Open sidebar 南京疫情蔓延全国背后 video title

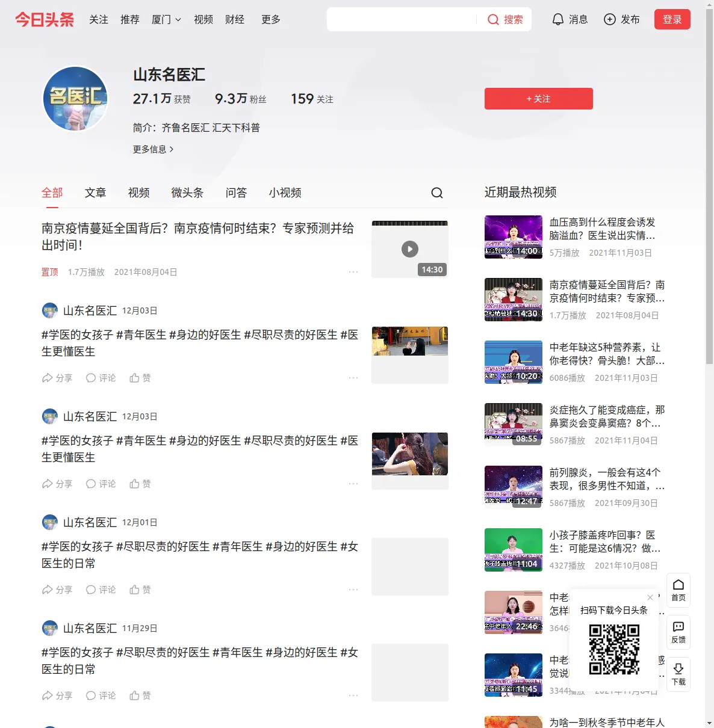click(607, 291)
